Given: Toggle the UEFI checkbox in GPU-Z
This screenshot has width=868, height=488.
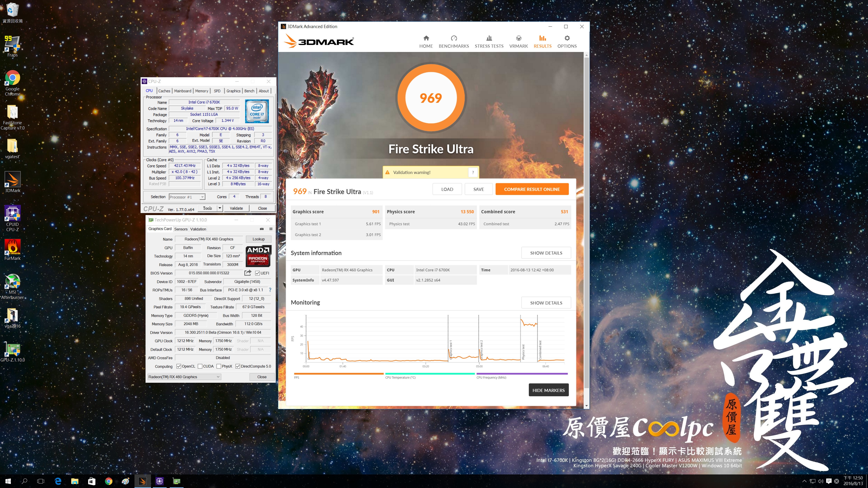Looking at the screenshot, I should [x=257, y=273].
